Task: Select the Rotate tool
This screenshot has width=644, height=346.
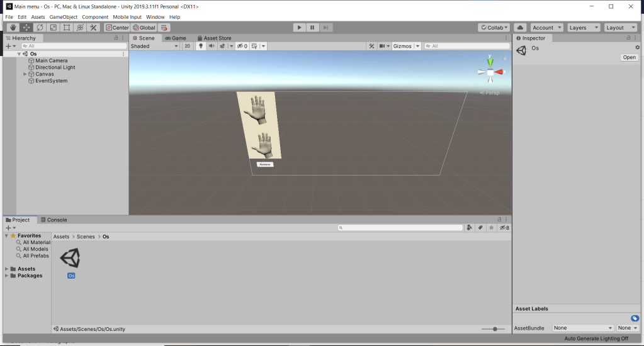Action: (40, 28)
